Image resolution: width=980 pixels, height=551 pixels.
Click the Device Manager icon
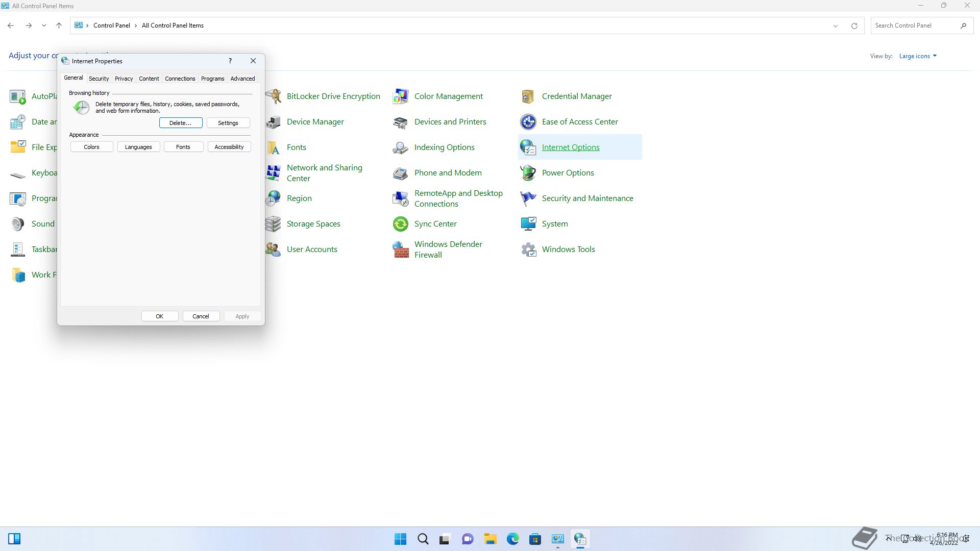[274, 121]
